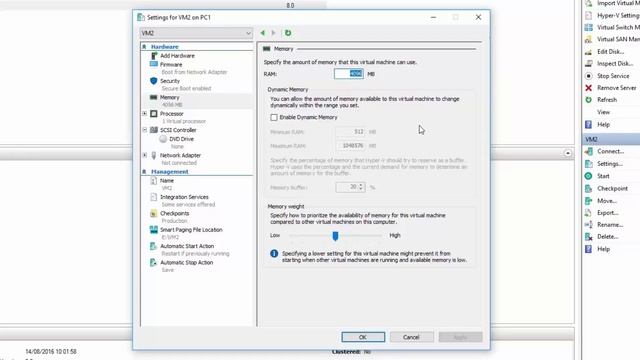Click the Automatic Stop Action icon
640x360 pixels.
153,262
